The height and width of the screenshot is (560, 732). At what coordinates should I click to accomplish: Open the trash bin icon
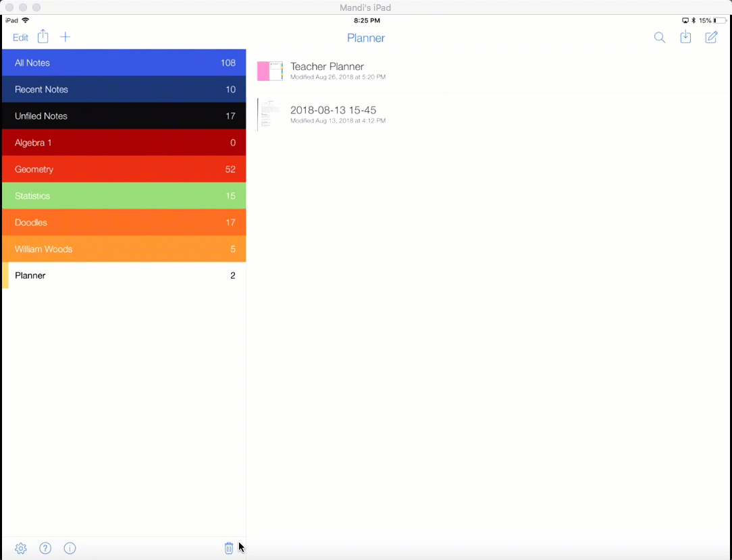click(x=229, y=549)
